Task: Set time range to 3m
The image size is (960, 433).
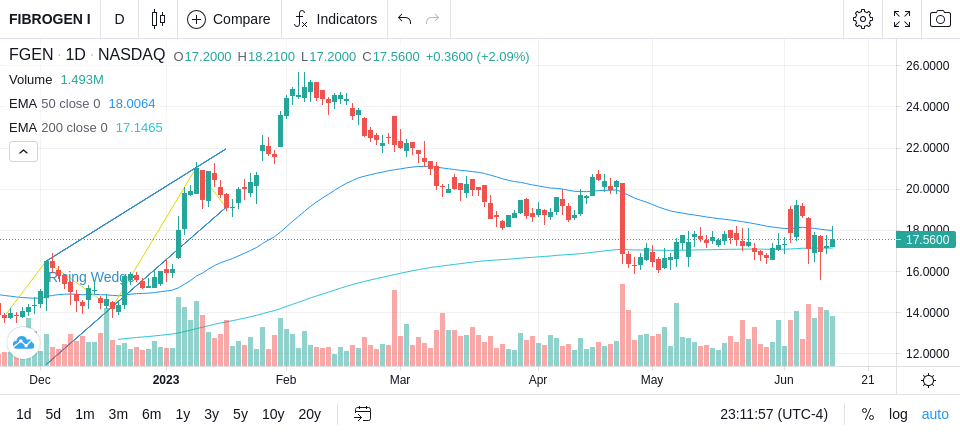Action: (118, 414)
